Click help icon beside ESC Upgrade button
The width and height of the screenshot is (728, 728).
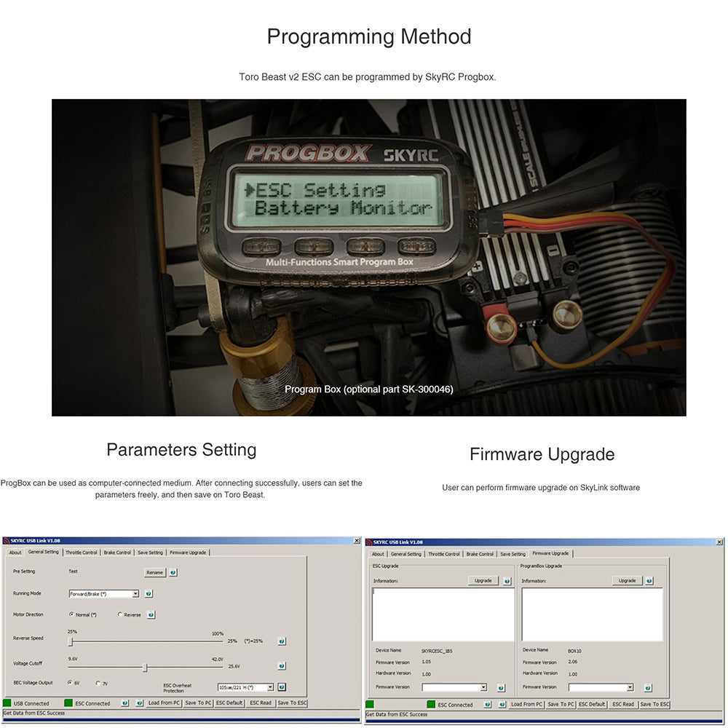coord(507,581)
